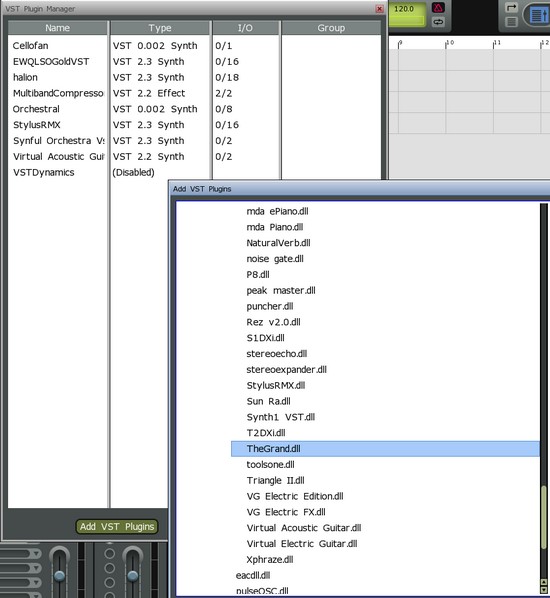Click the left mixer channel fader knob
The width and height of the screenshot is (550, 598).
(x=60, y=575)
